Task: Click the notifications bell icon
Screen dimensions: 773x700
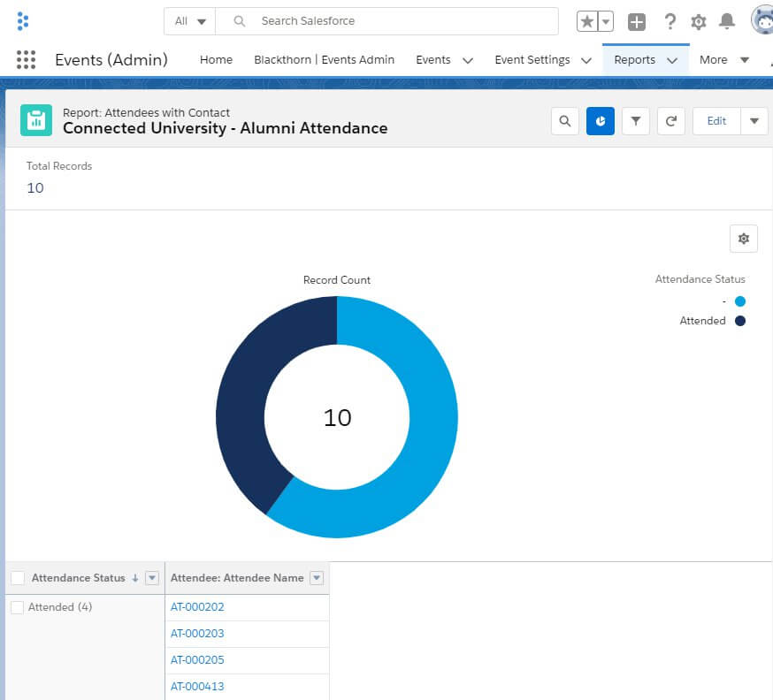Action: pos(727,21)
